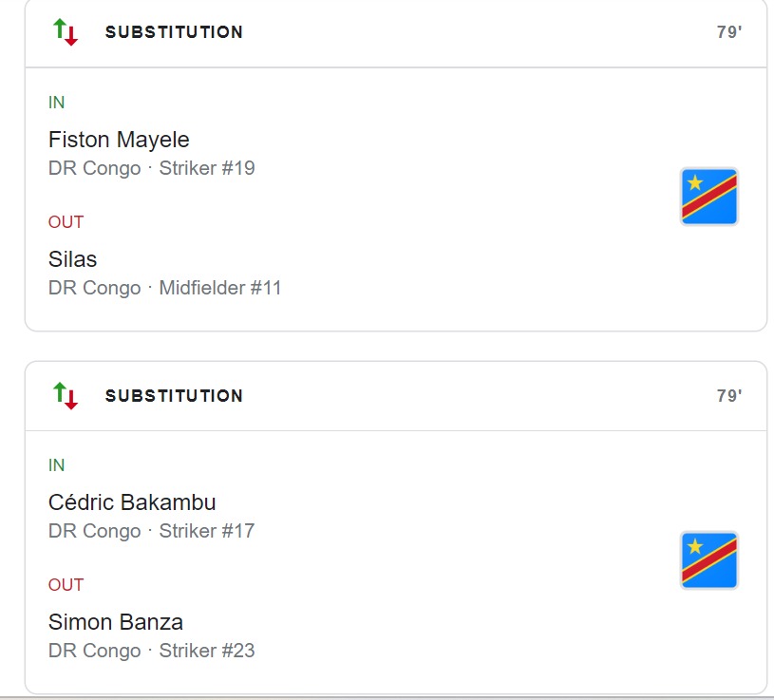Click 79' time in first card
This screenshot has width=774, height=700.
point(728,32)
